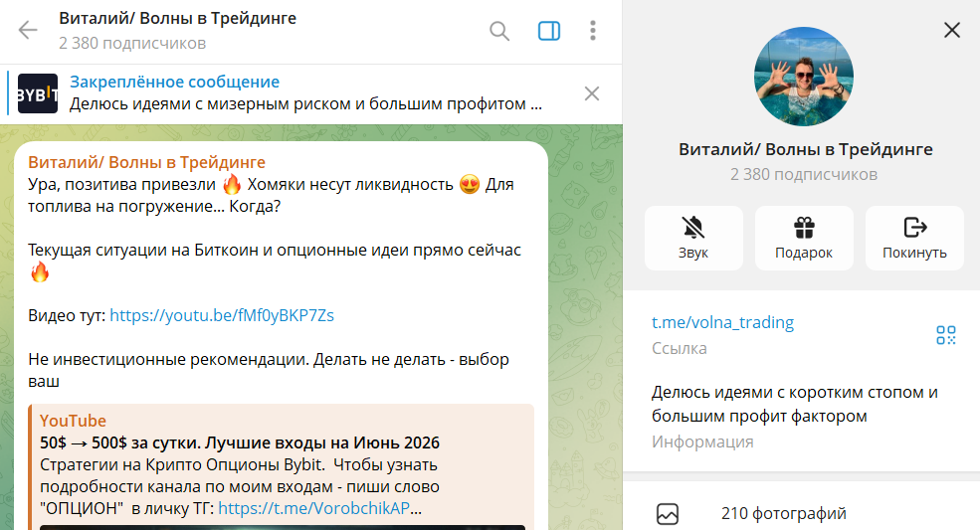The width and height of the screenshot is (980, 530).
Task: Close the channel info panel
Action: click(x=951, y=30)
